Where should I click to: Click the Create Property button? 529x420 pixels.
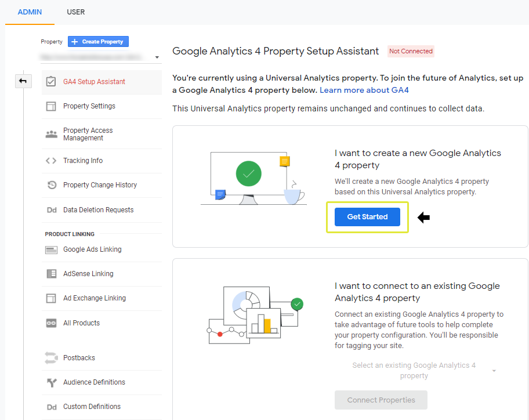tap(98, 42)
